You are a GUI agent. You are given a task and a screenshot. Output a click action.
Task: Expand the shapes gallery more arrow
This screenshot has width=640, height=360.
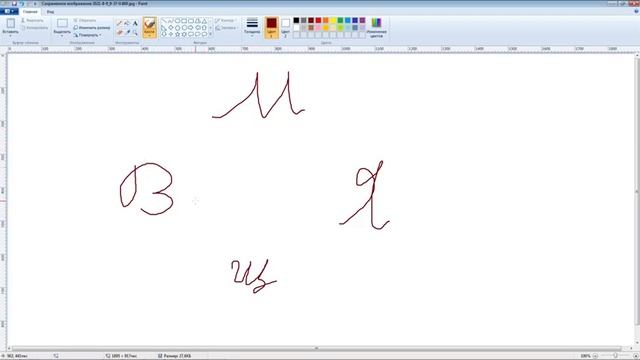coord(211,34)
